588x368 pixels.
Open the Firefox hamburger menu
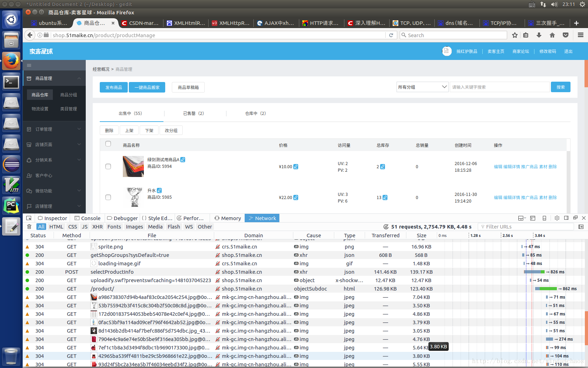pyautogui.click(x=580, y=35)
